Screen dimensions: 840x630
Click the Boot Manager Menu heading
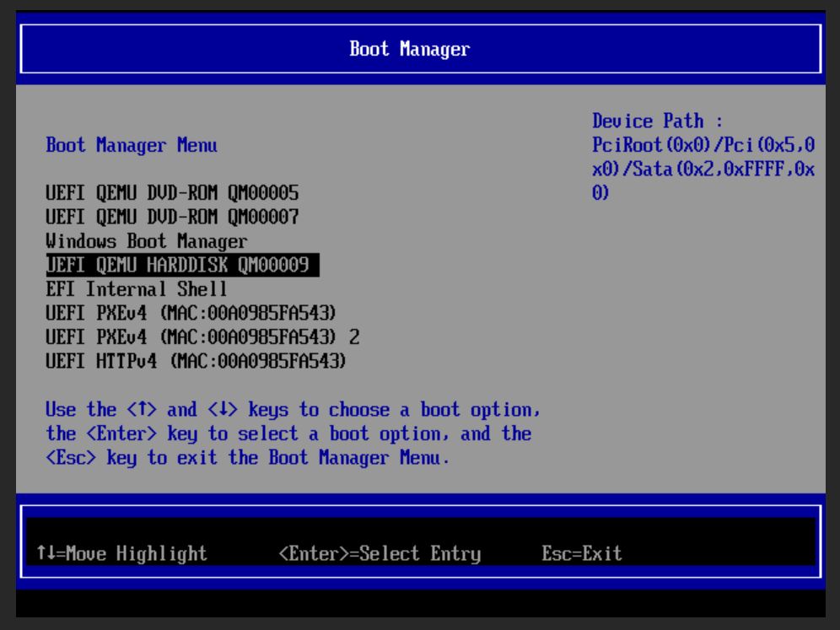tap(132, 145)
